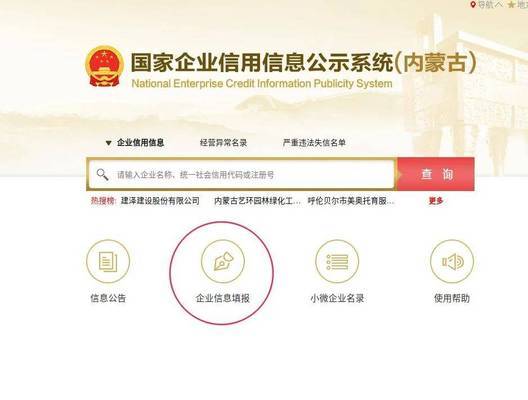Click the enterprise name search input field
The height and width of the screenshot is (400, 528).
(241, 174)
